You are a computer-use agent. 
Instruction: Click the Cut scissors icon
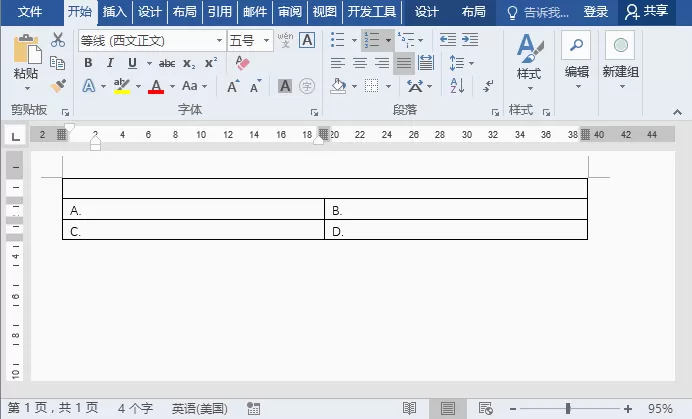coord(58,40)
